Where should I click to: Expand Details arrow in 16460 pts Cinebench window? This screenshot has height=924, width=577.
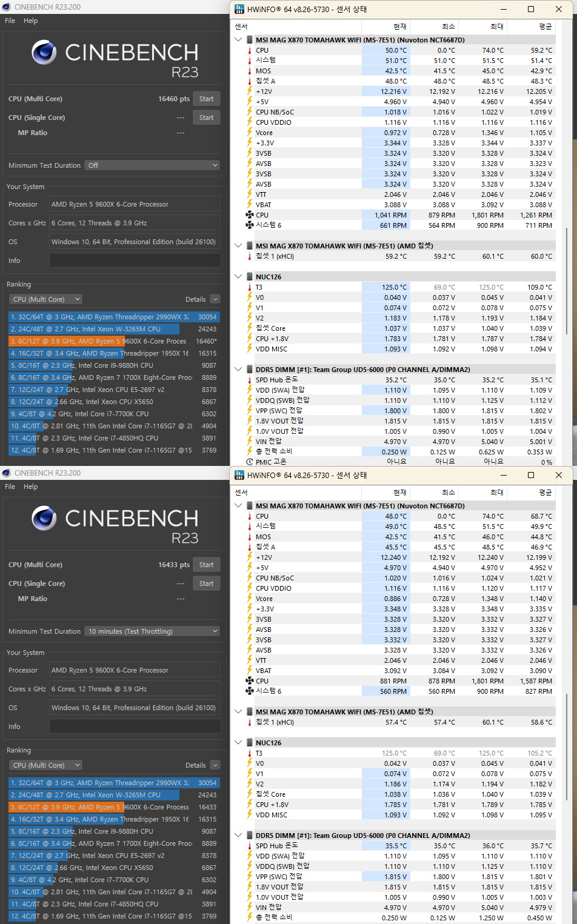point(215,299)
